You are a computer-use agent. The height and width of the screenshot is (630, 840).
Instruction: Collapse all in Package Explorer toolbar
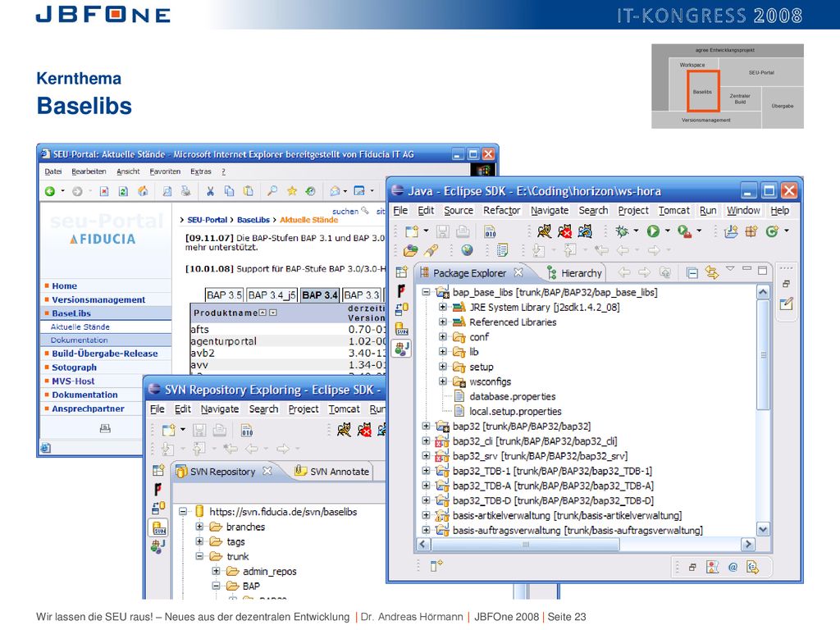click(x=692, y=272)
